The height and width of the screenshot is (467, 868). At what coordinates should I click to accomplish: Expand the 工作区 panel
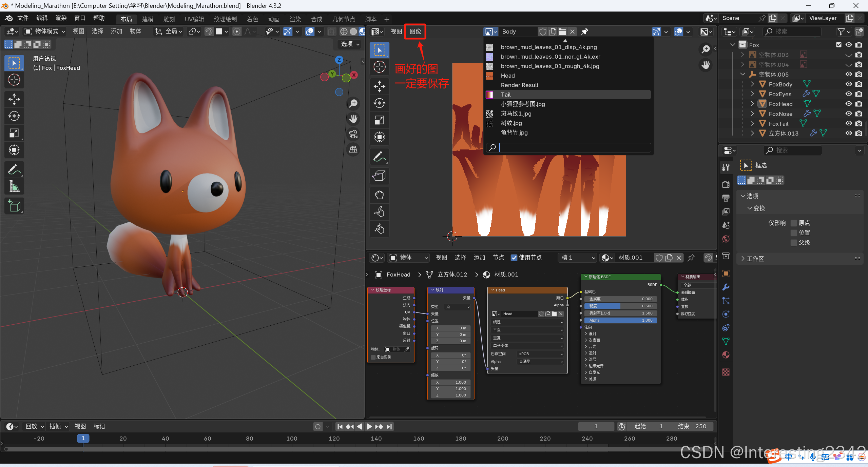tap(755, 259)
